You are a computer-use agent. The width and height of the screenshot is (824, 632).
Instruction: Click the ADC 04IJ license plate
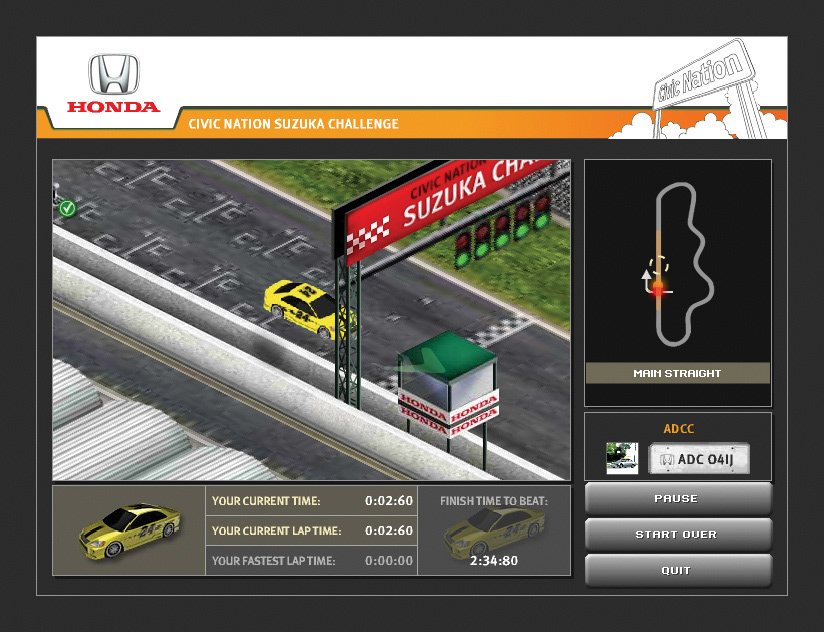click(699, 459)
